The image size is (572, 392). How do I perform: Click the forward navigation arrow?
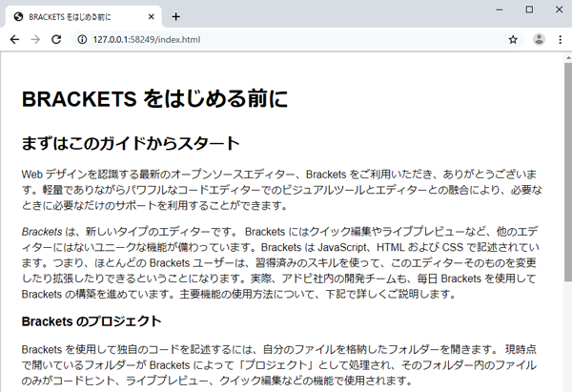[35, 39]
